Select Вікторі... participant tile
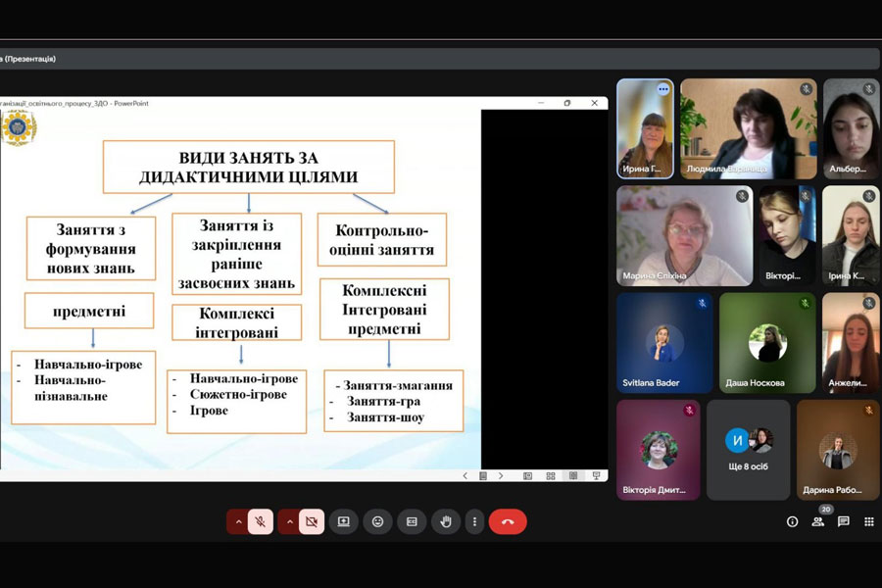 click(x=788, y=236)
